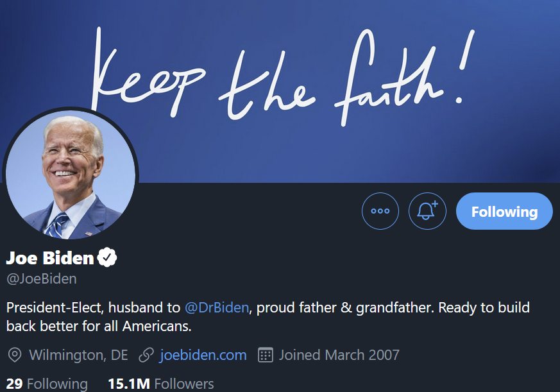View the 29 Following list
Screen dimensions: 560x392
47,384
